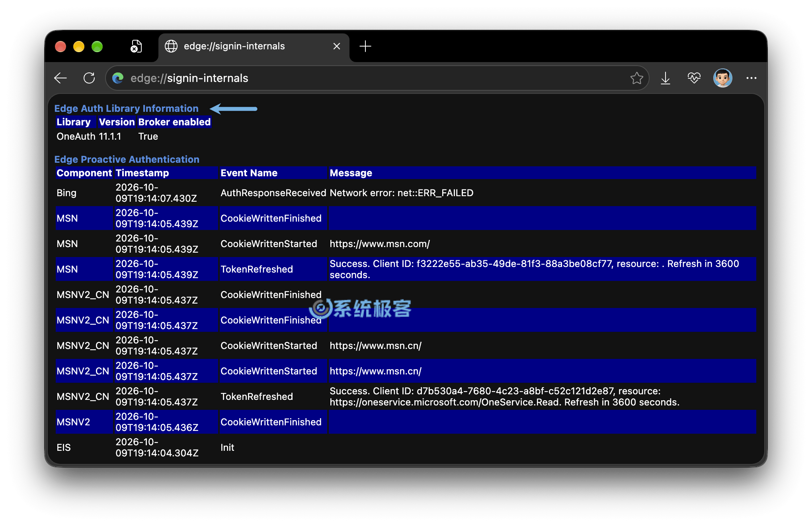Click the Broker enabled True value

148,136
